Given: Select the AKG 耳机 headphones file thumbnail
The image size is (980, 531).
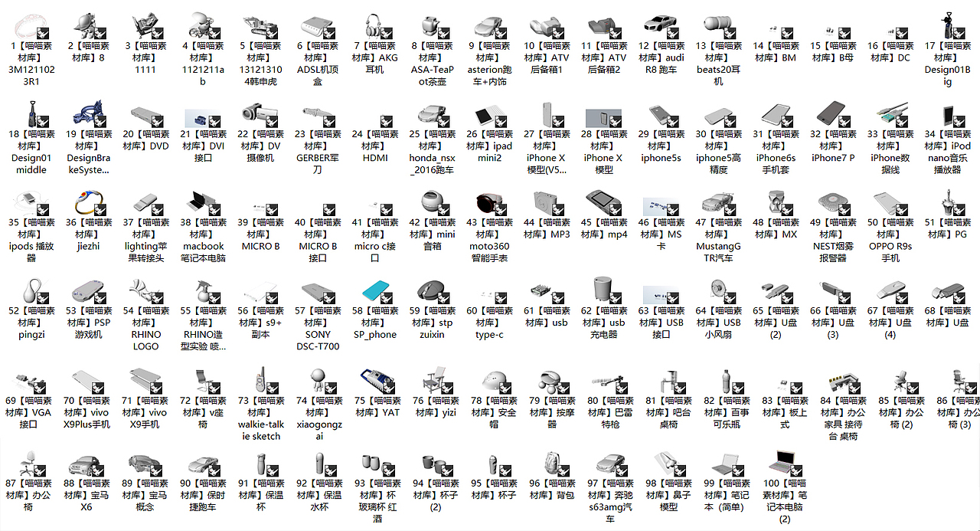Looking at the screenshot, I should 375,27.
